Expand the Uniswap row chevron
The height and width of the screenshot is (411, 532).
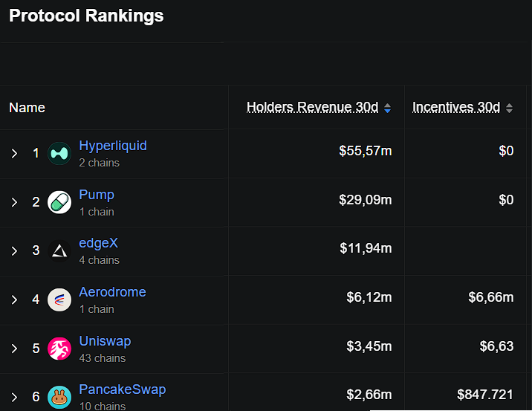click(14, 349)
